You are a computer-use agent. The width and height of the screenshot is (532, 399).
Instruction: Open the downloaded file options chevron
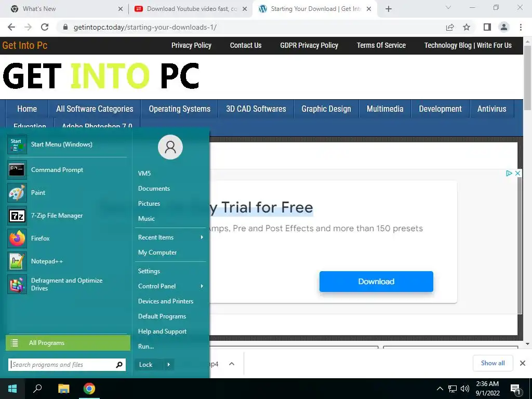tap(232, 364)
